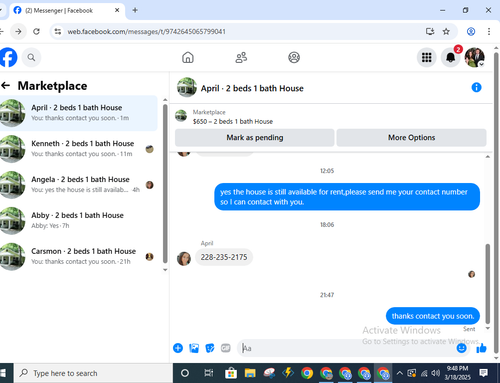Click the address bar URL

click(147, 31)
